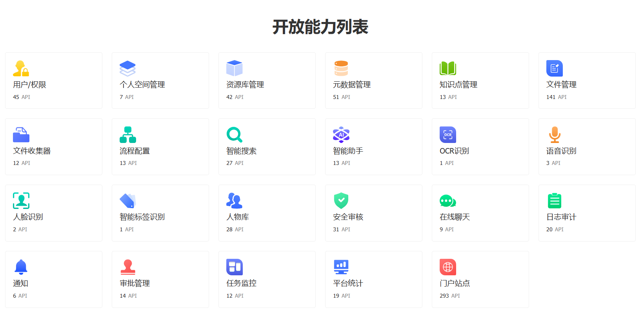This screenshot has height=313, width=644.
Task: Click the OCR识别 icon
Action: click(448, 135)
